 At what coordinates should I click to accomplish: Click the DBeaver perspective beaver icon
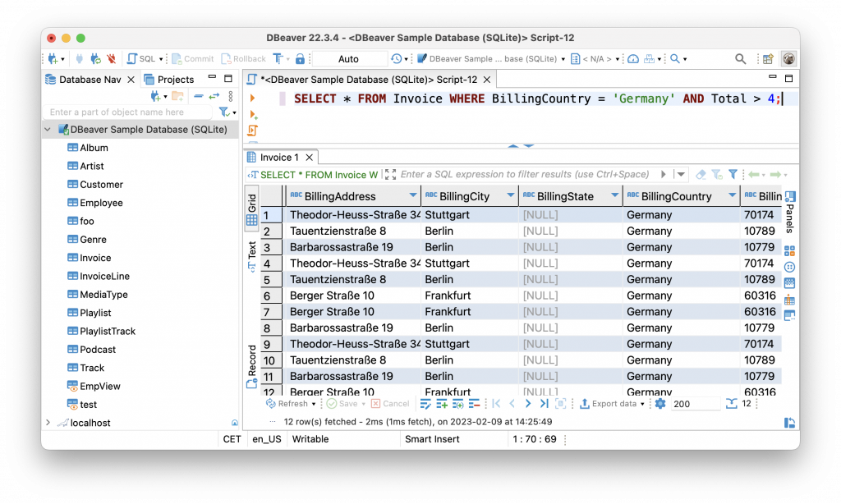click(x=788, y=59)
